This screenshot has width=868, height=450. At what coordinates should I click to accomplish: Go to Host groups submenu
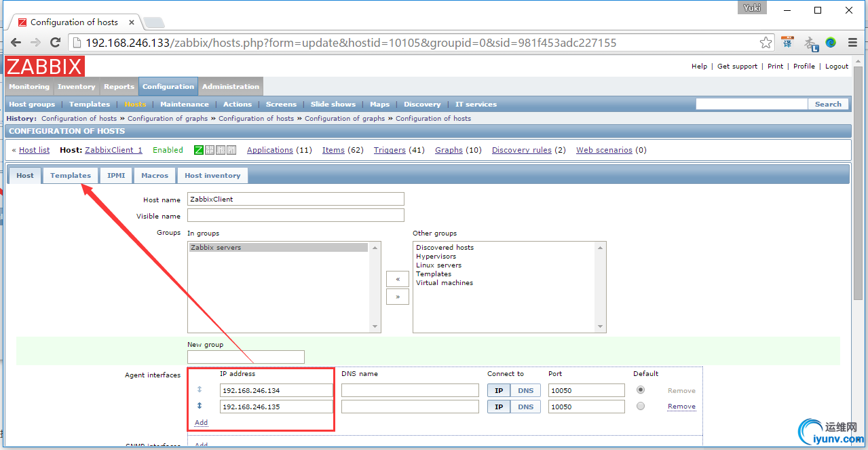coord(32,104)
